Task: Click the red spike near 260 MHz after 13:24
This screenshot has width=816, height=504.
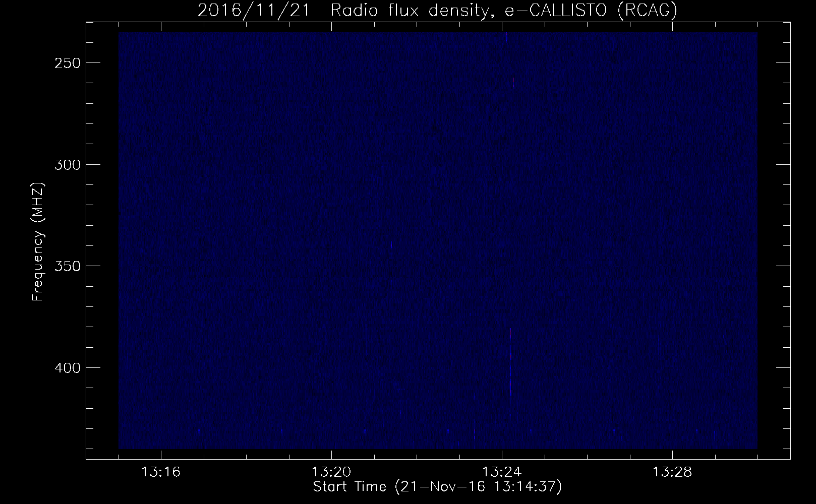Action: tap(513, 83)
